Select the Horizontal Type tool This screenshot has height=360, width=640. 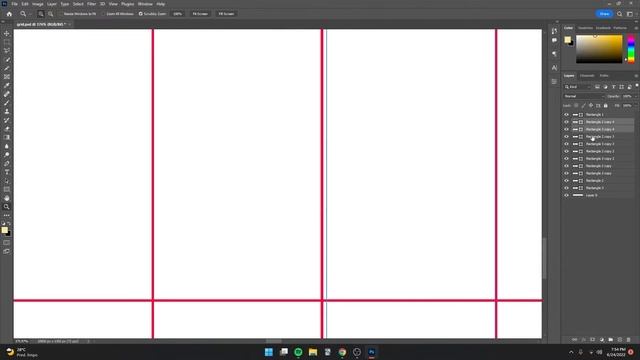[x=7, y=172]
